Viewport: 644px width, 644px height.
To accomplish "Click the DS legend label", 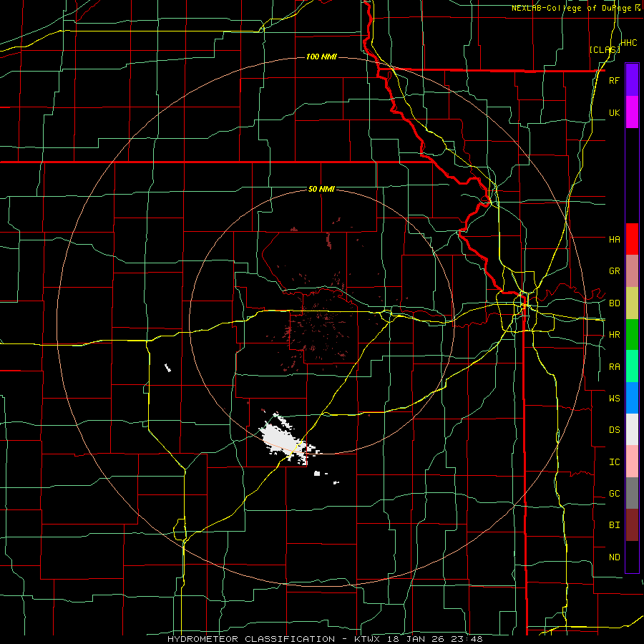I will pos(614,430).
